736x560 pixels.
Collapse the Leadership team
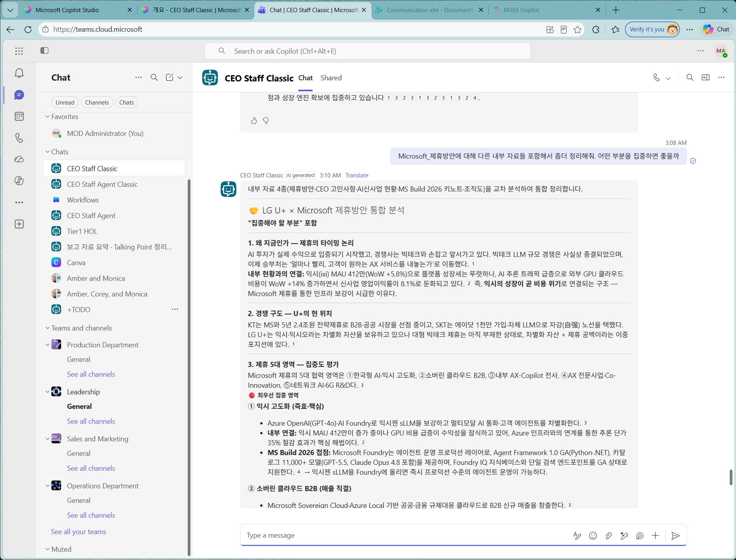pos(47,392)
